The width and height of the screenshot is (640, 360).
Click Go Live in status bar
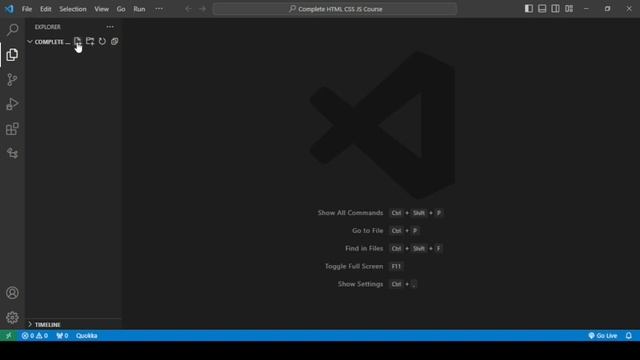[x=602, y=336]
